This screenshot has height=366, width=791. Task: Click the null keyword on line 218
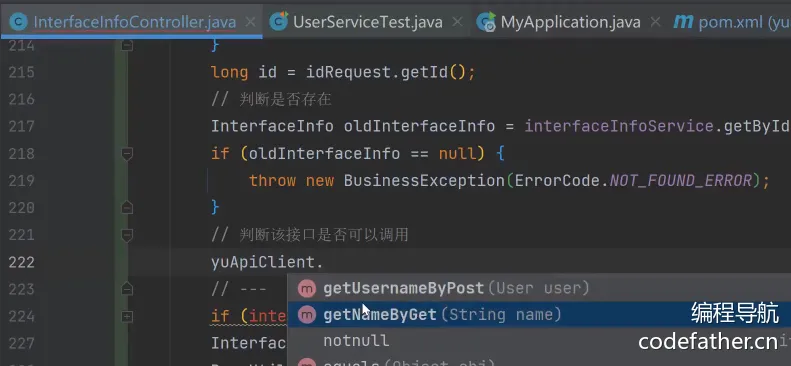point(458,153)
